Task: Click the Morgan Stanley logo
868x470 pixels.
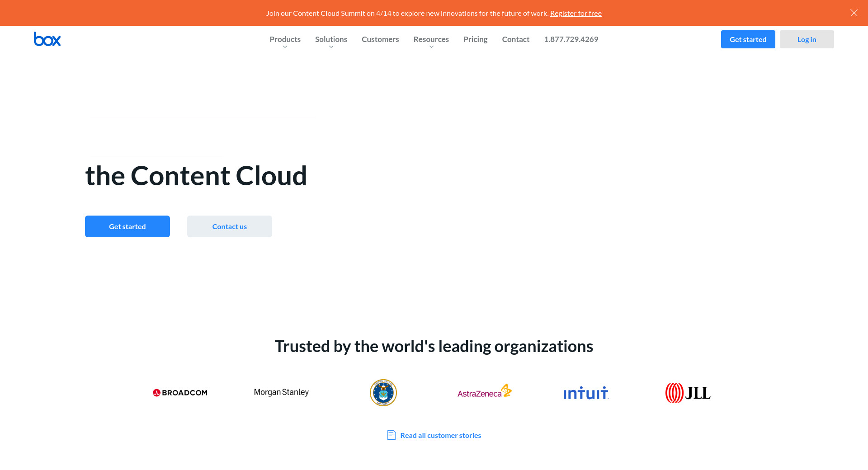Action: pos(281,392)
